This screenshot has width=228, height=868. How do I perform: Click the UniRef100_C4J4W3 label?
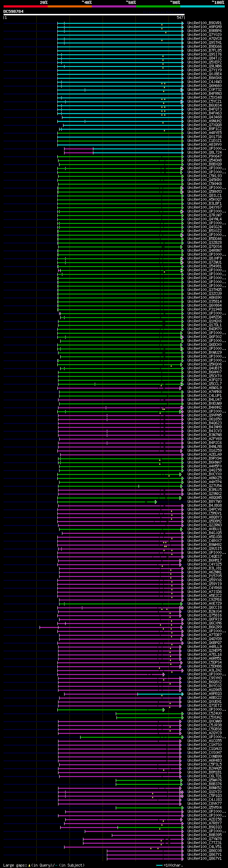point(204,82)
